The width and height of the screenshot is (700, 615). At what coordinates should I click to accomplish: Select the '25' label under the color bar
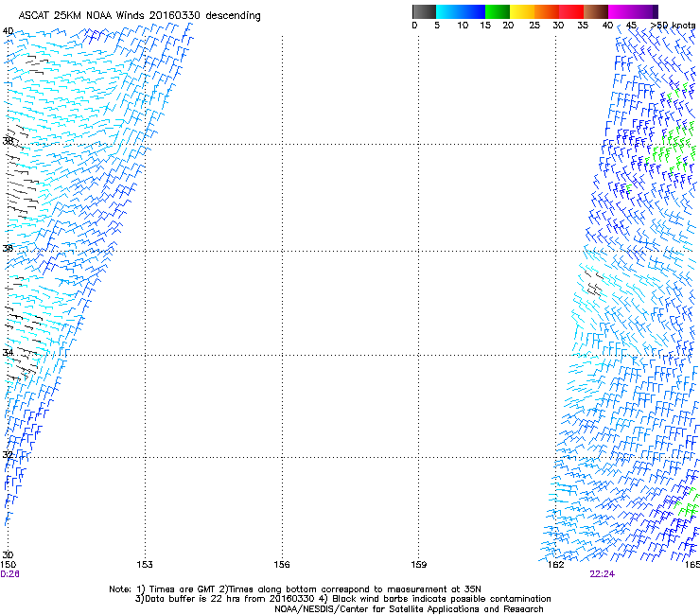click(534, 26)
